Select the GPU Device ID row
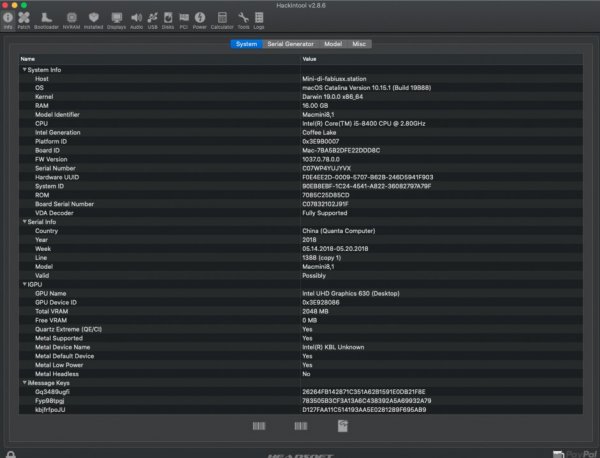This screenshot has height=458, width=600. (301, 302)
